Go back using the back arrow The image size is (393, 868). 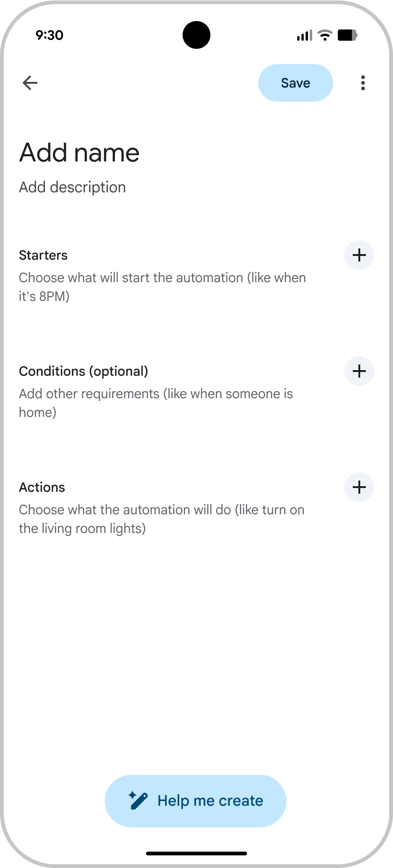30,83
